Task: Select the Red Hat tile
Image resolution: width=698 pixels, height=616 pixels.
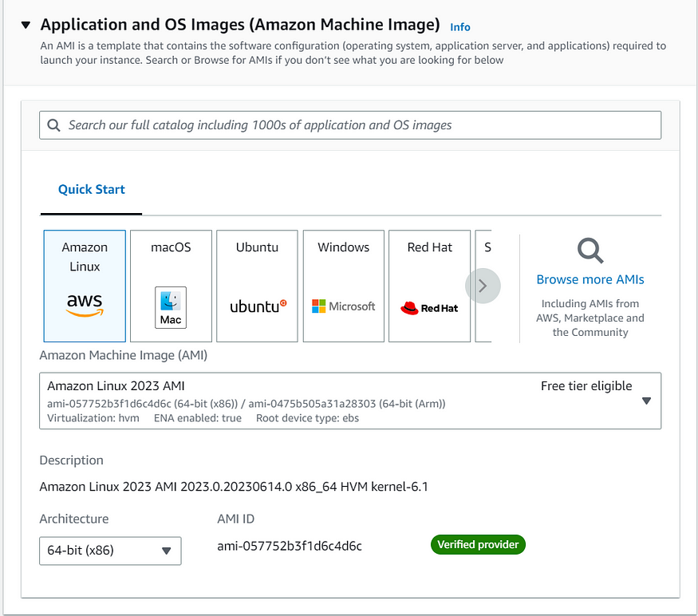Action: 430,286
